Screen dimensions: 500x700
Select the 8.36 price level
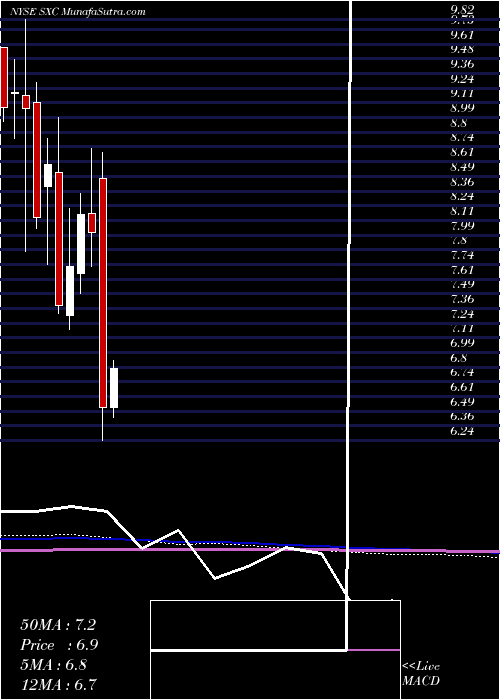tap(462, 182)
